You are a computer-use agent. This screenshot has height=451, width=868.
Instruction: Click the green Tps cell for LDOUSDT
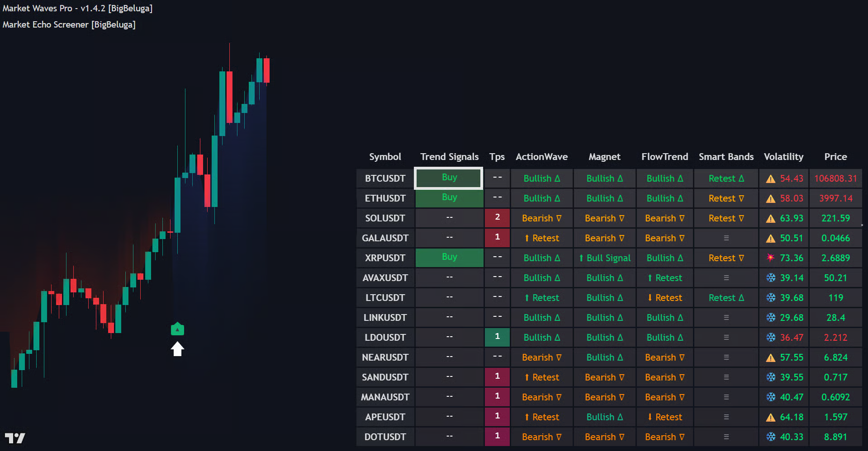click(497, 337)
